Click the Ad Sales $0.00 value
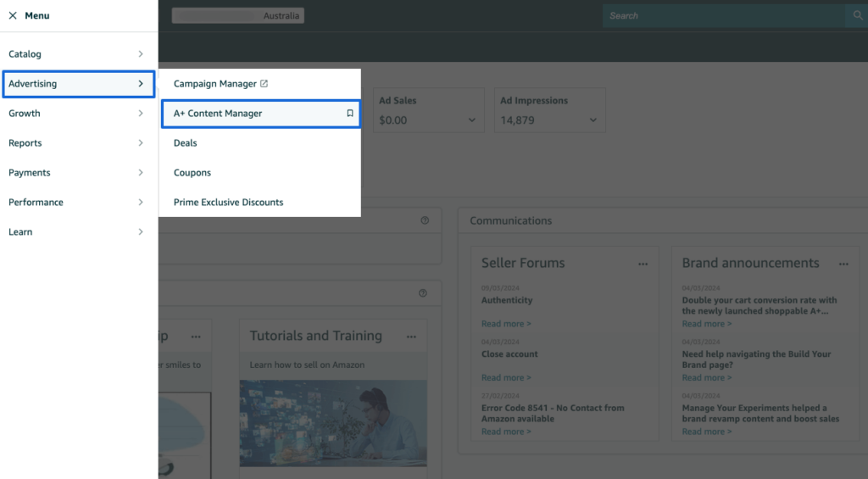The width and height of the screenshot is (868, 479). (393, 120)
